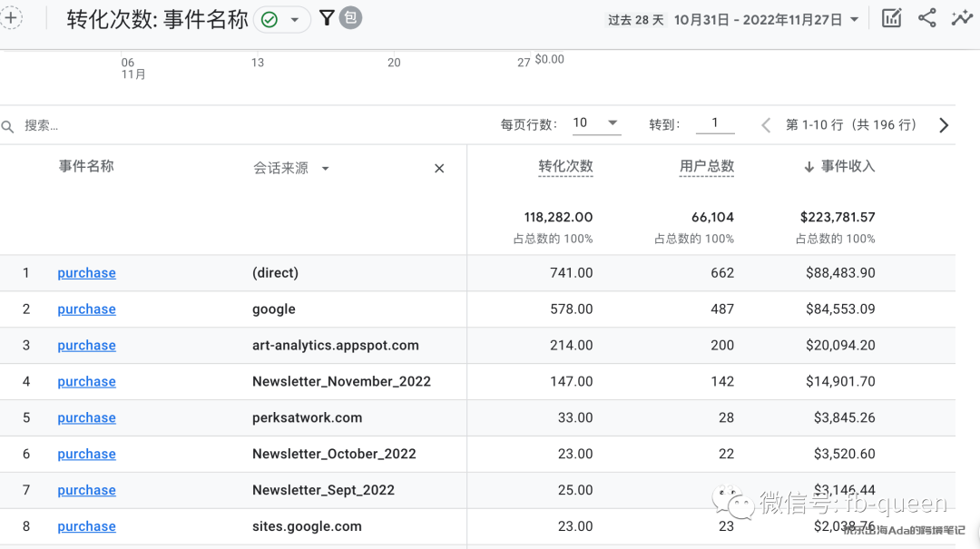Go to next page arrow
This screenshot has height=549, width=980.
click(944, 126)
